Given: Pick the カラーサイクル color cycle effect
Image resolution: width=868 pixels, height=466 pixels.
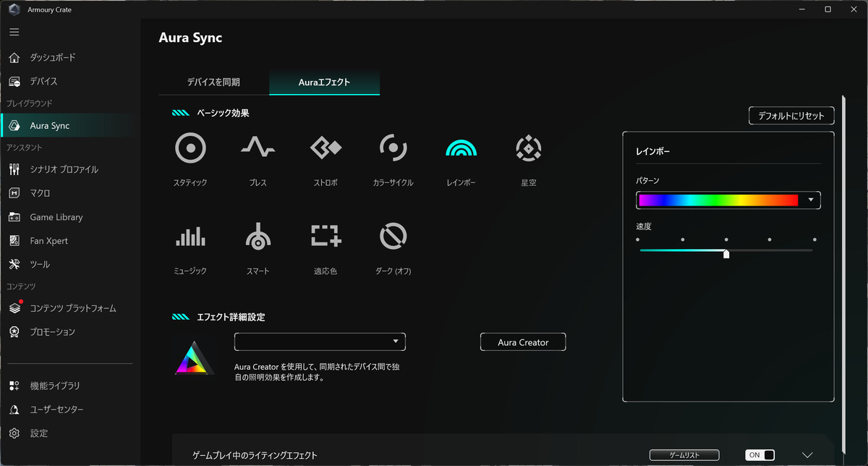Looking at the screenshot, I should pyautogui.click(x=393, y=148).
